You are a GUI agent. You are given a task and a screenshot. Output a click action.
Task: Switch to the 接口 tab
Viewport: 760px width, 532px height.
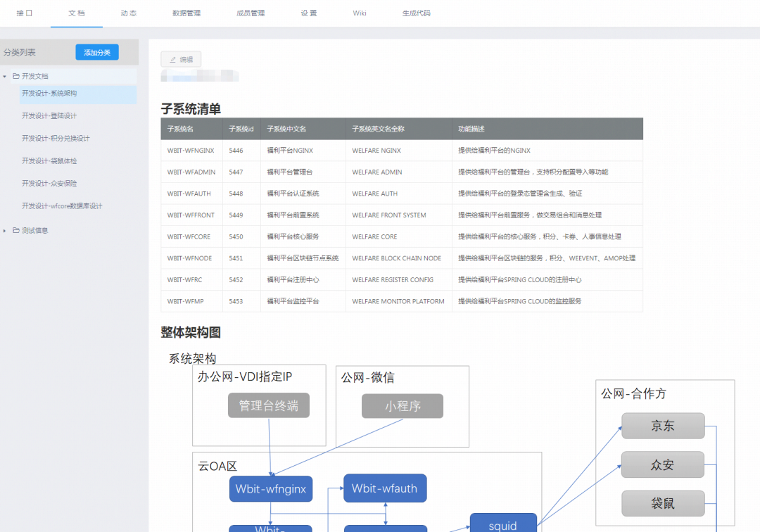23,13
